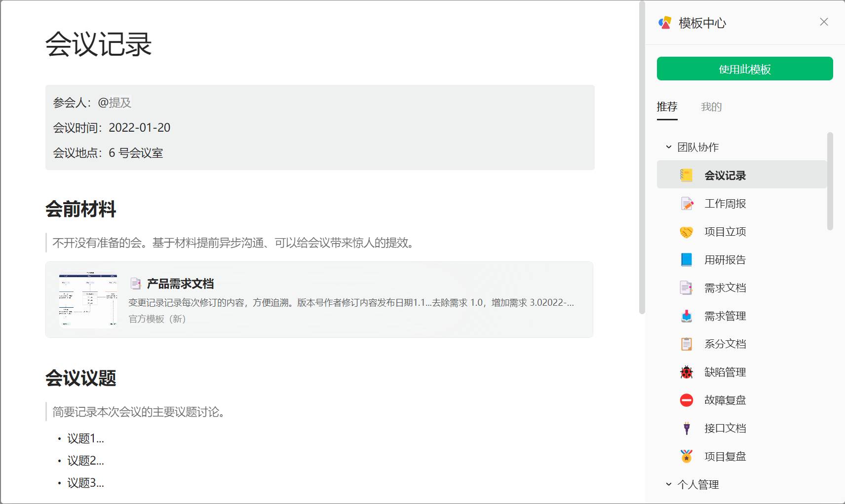Click the 用研报告 blue book icon
This screenshot has height=504, width=845.
click(x=687, y=259)
